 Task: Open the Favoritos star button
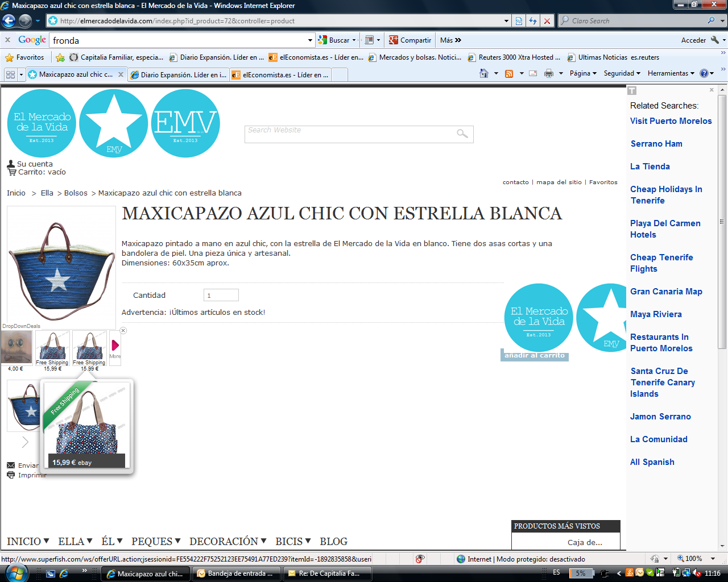click(24, 57)
